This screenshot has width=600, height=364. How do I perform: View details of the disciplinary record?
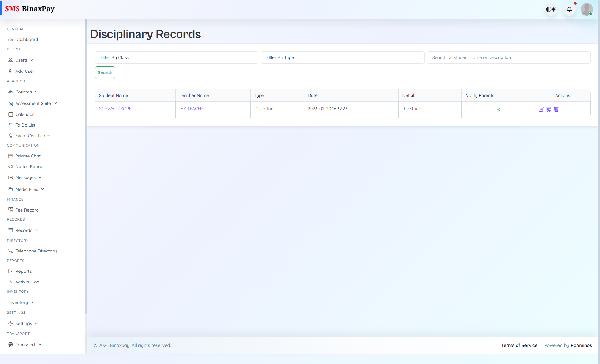(x=549, y=109)
